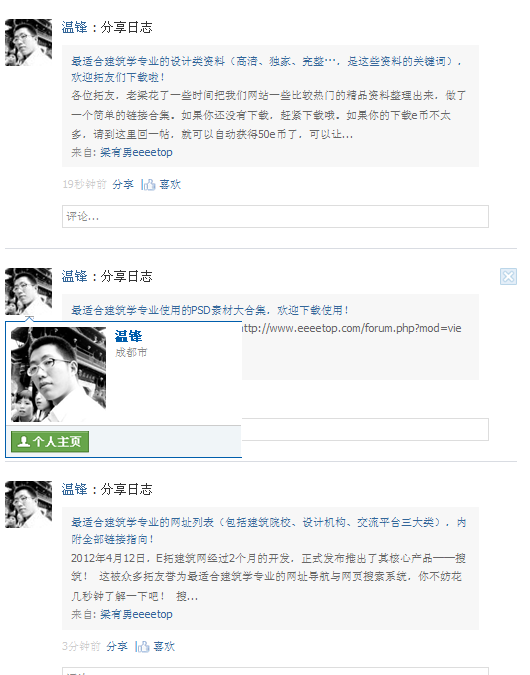Share the first post via 分享 link

pos(123,185)
